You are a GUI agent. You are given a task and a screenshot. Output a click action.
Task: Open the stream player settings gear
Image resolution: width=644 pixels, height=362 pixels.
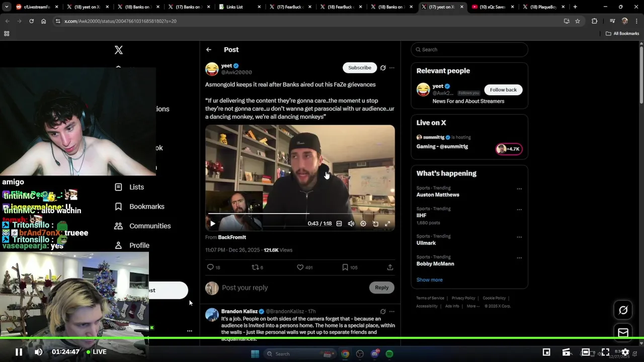(x=625, y=352)
